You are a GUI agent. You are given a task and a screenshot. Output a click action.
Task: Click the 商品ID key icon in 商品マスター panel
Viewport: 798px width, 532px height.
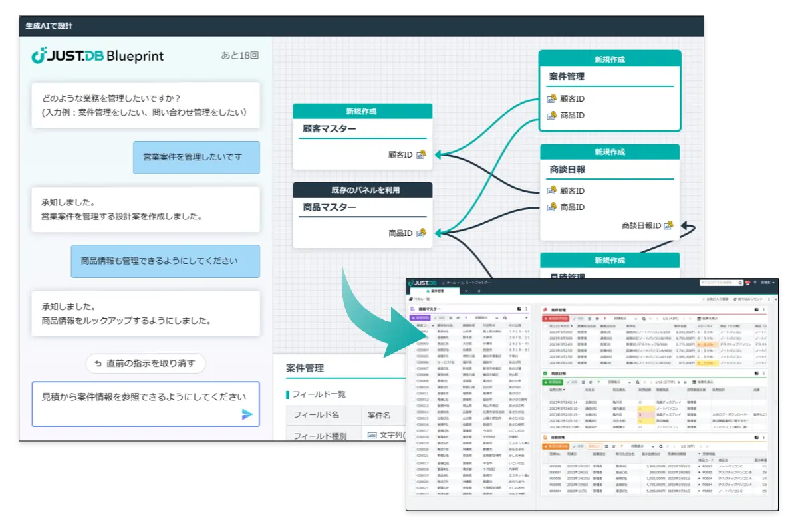pos(420,233)
